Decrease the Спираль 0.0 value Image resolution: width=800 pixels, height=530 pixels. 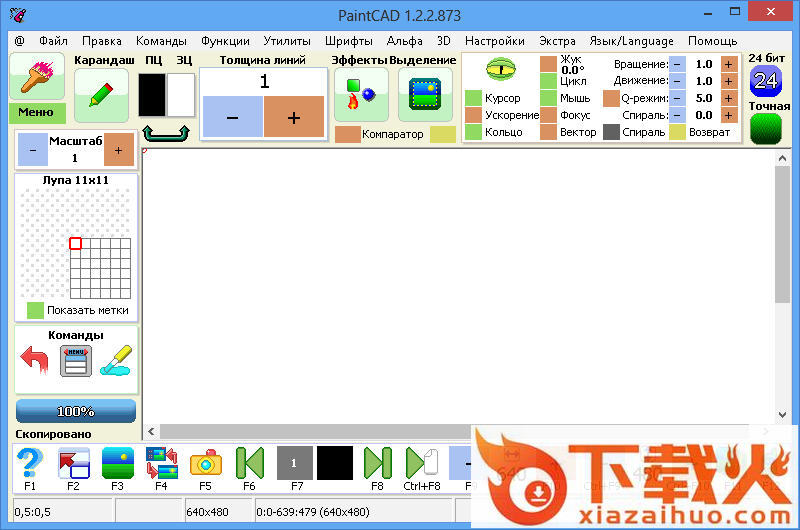pyautogui.click(x=677, y=115)
